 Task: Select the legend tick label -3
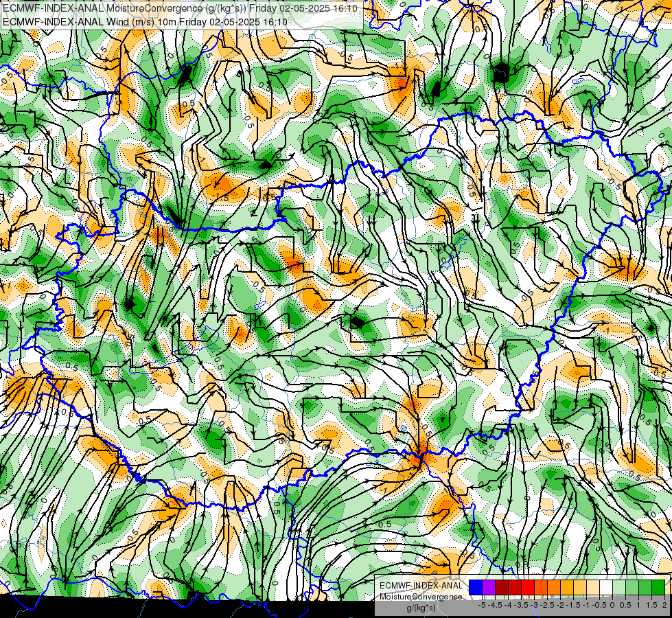(535, 605)
